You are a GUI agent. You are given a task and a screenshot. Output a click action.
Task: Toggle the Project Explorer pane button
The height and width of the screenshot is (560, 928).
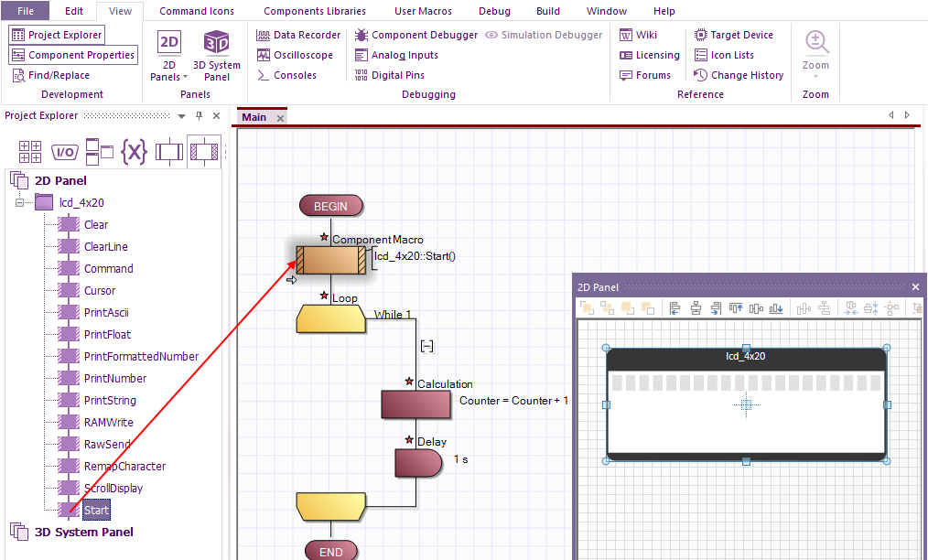57,35
